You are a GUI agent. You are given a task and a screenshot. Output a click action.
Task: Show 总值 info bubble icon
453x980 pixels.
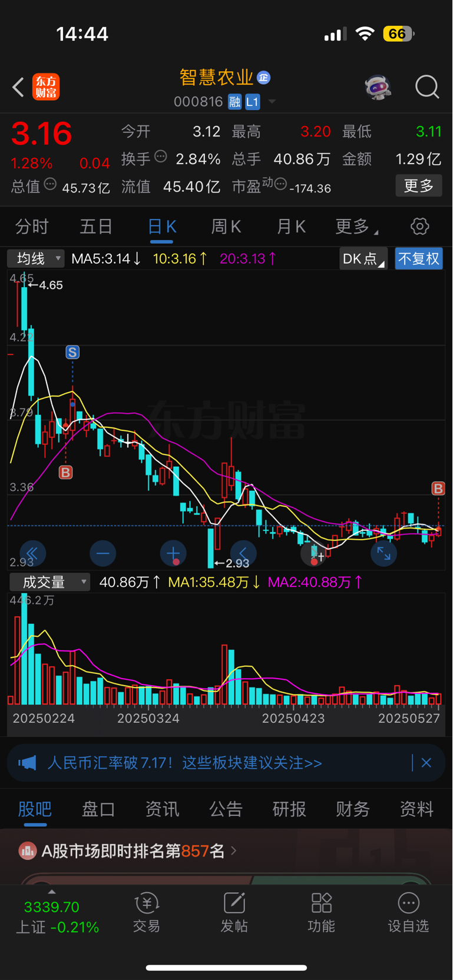point(50,184)
